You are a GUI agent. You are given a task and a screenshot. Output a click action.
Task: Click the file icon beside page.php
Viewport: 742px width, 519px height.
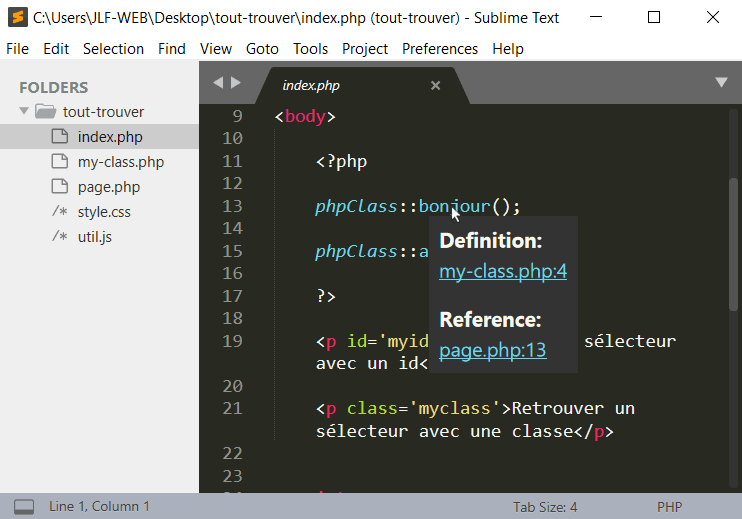60,186
